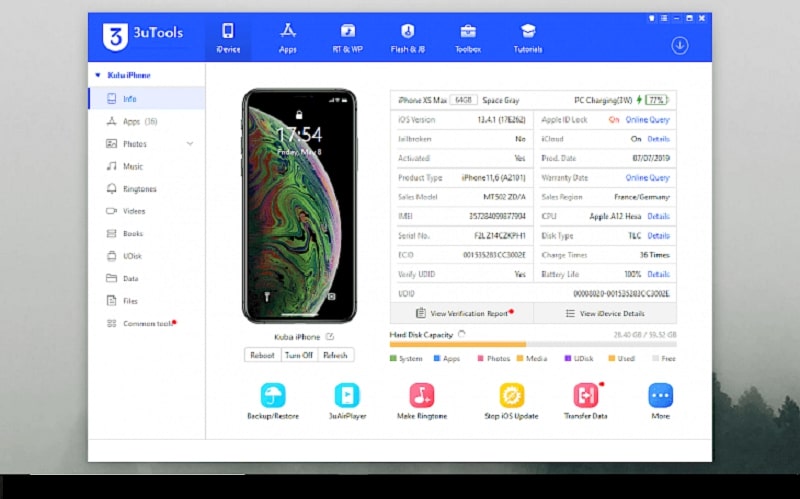Switch to the Apps tab in header

point(288,37)
